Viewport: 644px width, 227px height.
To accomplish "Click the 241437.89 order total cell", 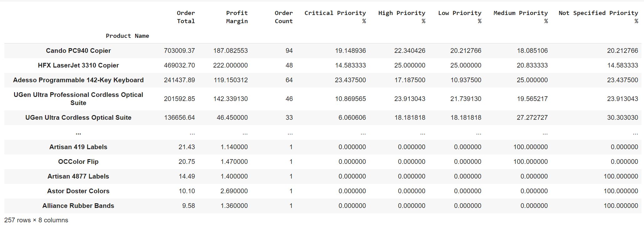I will point(179,80).
